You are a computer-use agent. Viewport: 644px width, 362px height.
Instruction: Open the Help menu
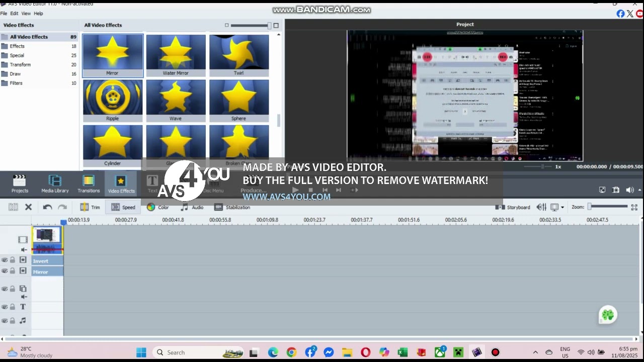[x=38, y=14]
